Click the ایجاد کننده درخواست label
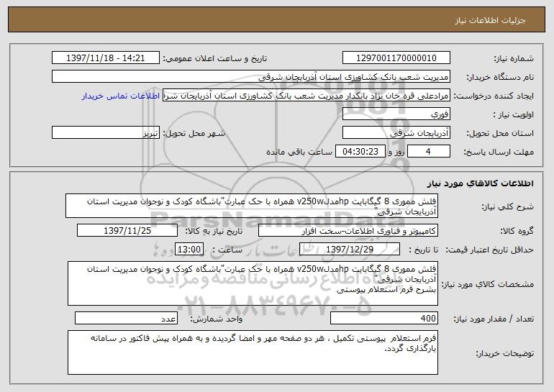Screen dimensions: 554x392 (494, 96)
